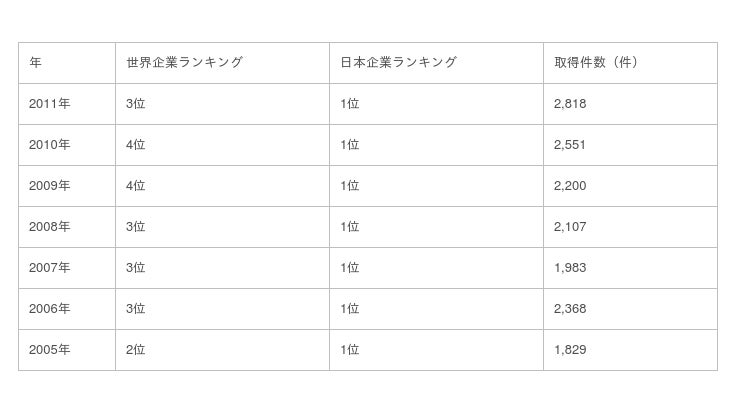This screenshot has width=740, height=411.
Task: Select the 2011年 row label
Action: coord(50,104)
